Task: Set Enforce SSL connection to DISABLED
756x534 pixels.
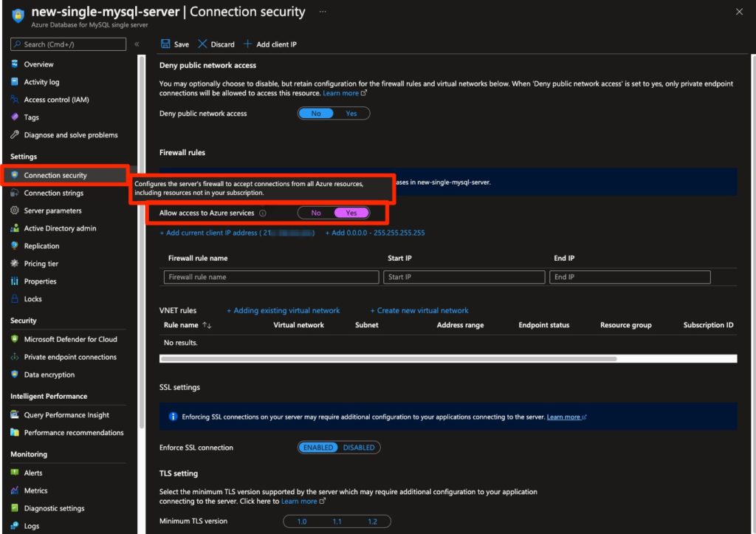Action: pyautogui.click(x=359, y=447)
